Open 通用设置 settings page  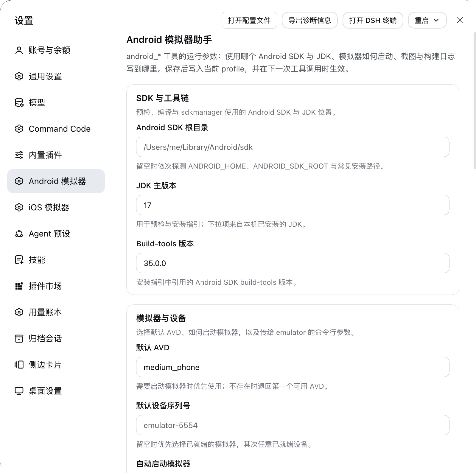(56, 77)
